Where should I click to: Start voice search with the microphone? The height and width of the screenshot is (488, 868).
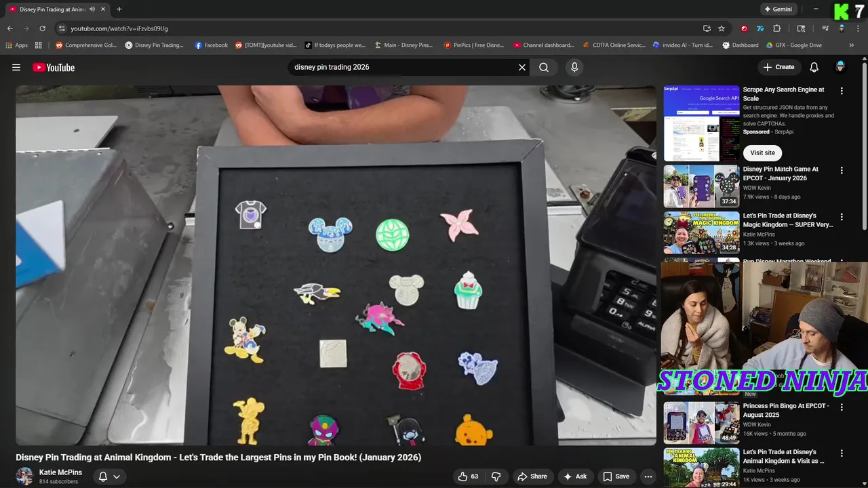pos(574,67)
